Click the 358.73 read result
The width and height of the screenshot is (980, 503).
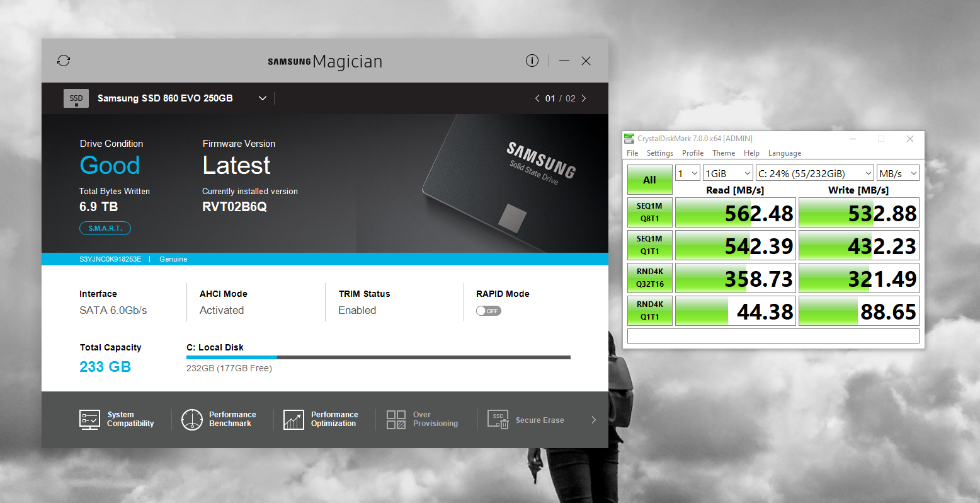736,279
